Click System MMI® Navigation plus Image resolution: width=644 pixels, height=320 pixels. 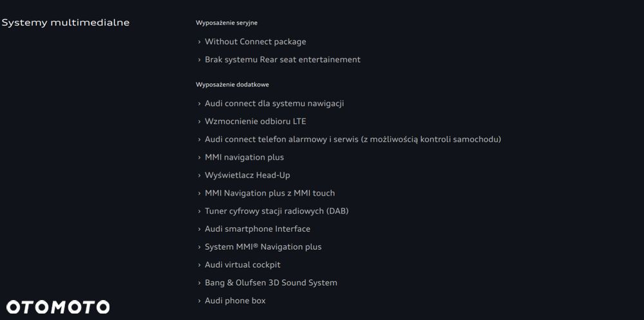click(x=263, y=247)
